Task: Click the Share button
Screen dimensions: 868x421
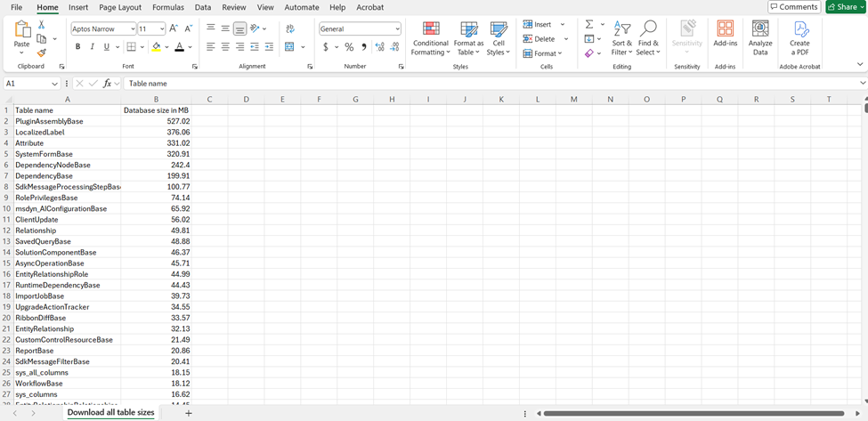Action: (845, 7)
